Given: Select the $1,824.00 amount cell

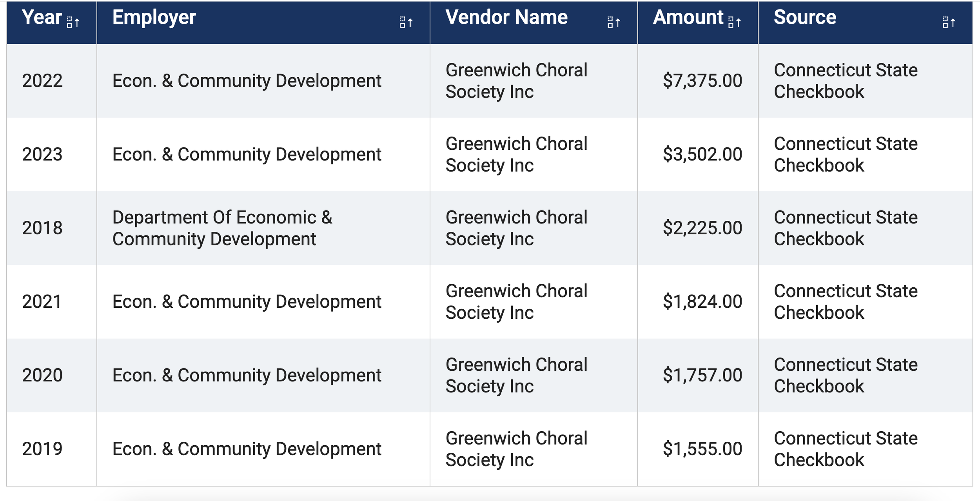Looking at the screenshot, I should 702,302.
